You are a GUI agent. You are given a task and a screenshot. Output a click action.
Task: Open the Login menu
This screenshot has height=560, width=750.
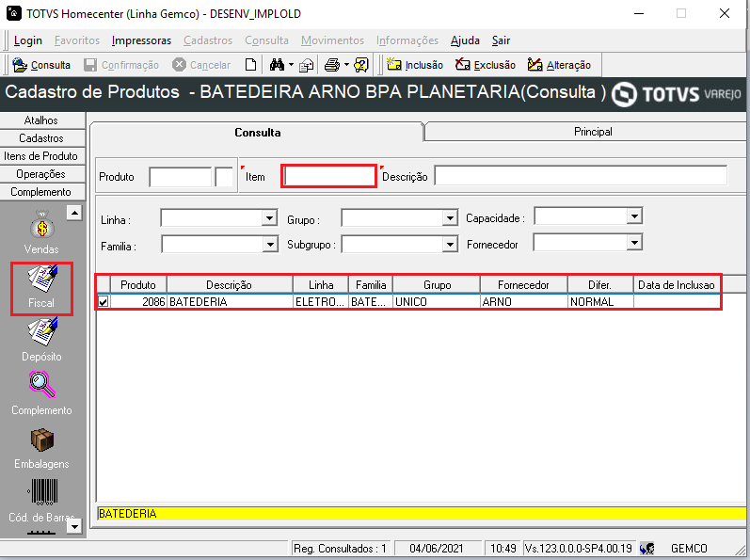[x=27, y=40]
